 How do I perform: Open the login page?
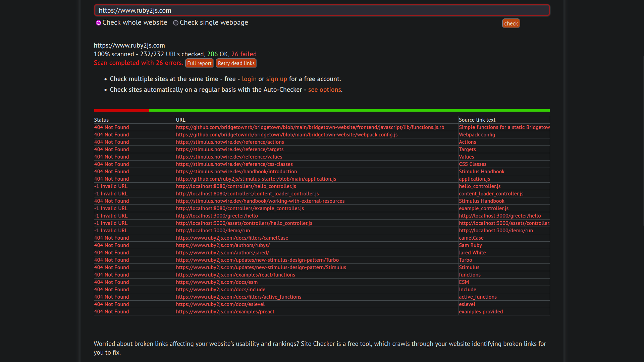coord(249,79)
